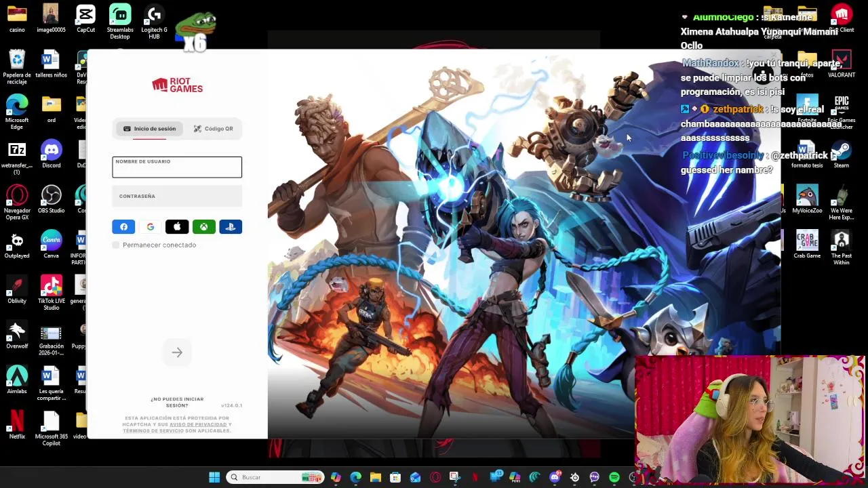Select the Oblivity desktop icon

point(17,290)
